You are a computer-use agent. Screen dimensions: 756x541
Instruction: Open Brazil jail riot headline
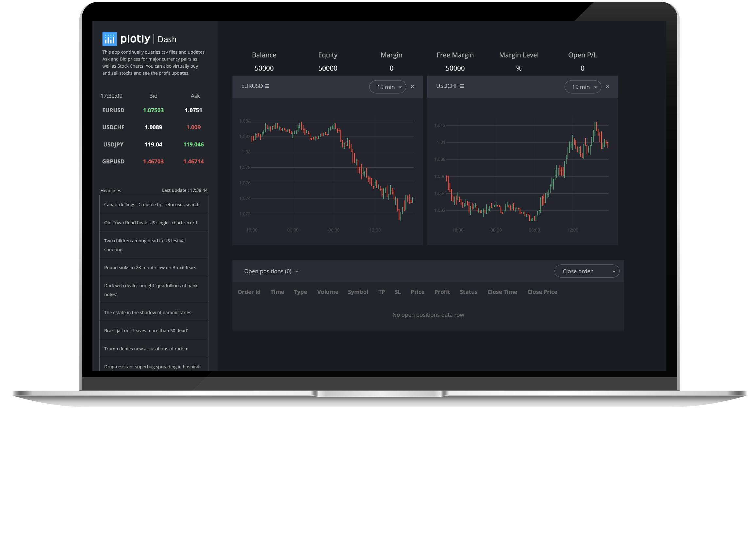click(146, 330)
